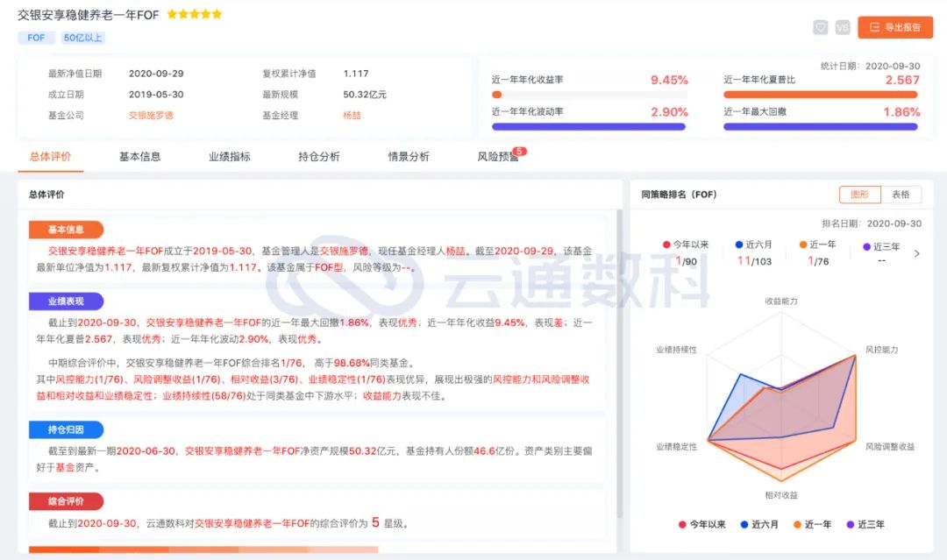Click the 近三年 purple legend dot below chart
Viewport: 947px width, 560px height.
pyautogui.click(x=851, y=524)
